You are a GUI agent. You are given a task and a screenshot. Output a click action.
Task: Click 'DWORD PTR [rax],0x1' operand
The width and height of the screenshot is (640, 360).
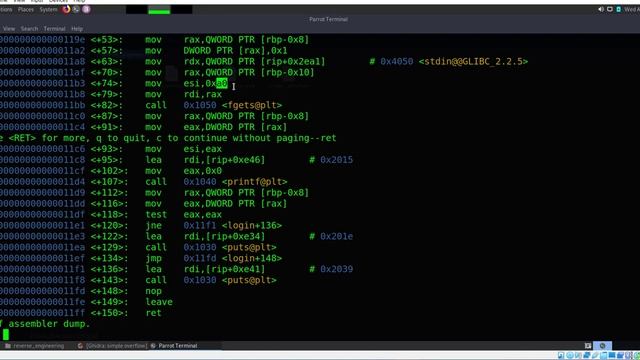[x=236, y=51]
